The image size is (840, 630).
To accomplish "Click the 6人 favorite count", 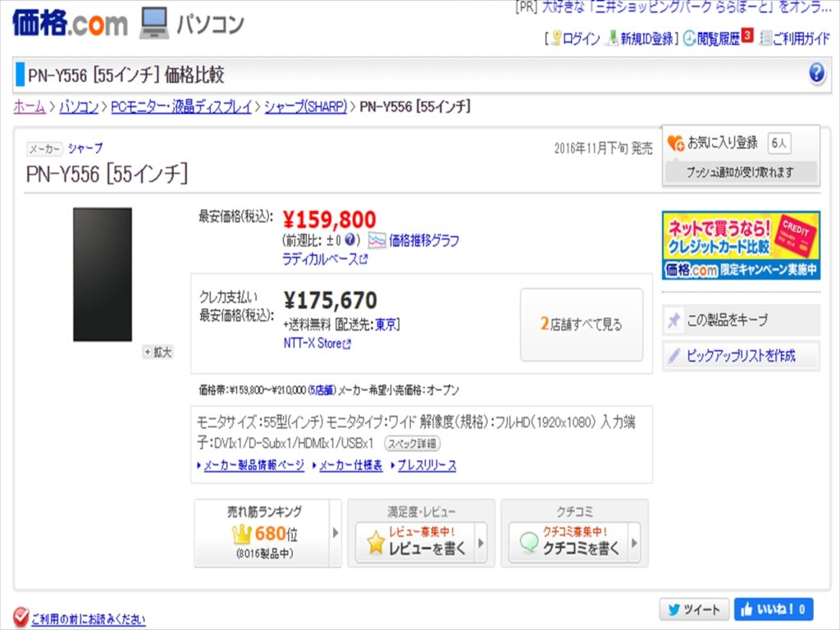I will coord(779,143).
